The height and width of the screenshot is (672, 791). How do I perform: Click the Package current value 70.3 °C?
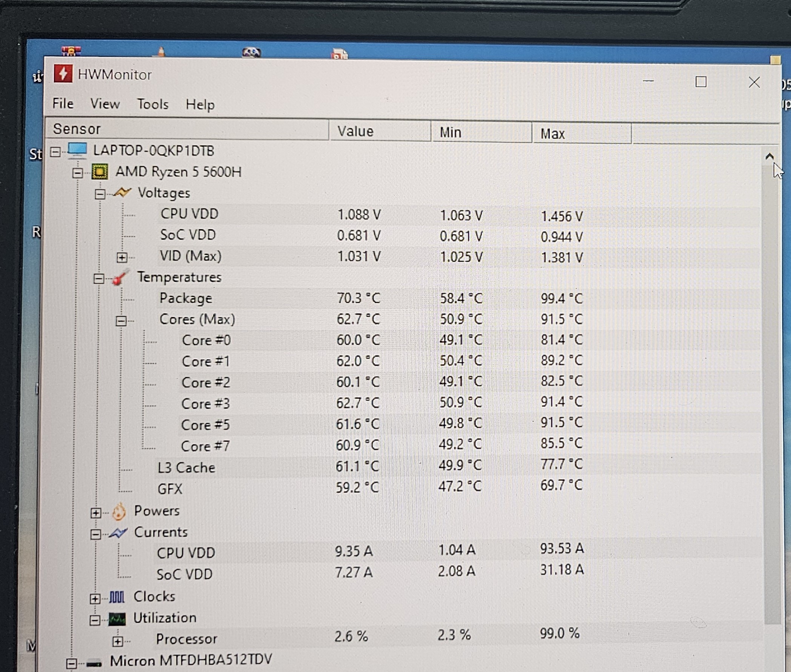coord(359,298)
